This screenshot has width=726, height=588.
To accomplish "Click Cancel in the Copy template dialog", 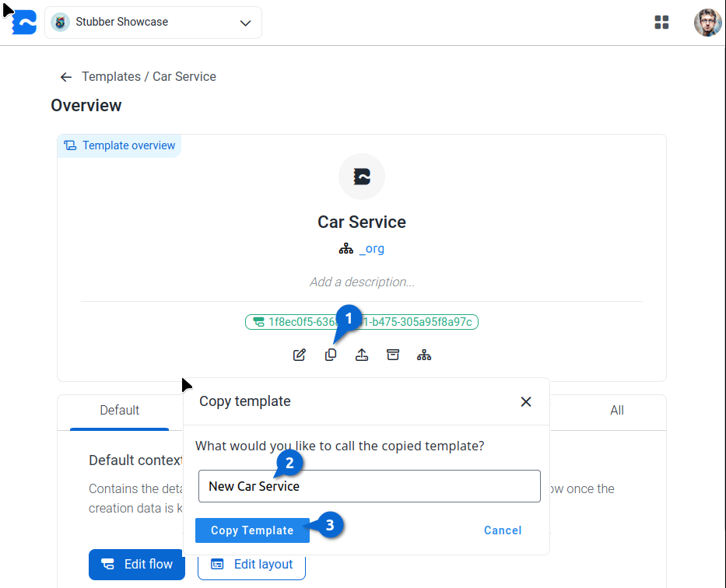I will pyautogui.click(x=503, y=530).
